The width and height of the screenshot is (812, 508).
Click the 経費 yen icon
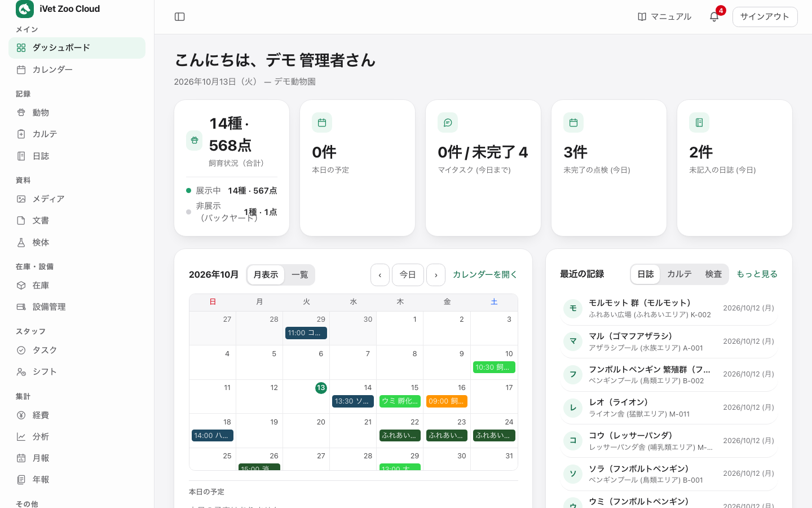tap(21, 415)
